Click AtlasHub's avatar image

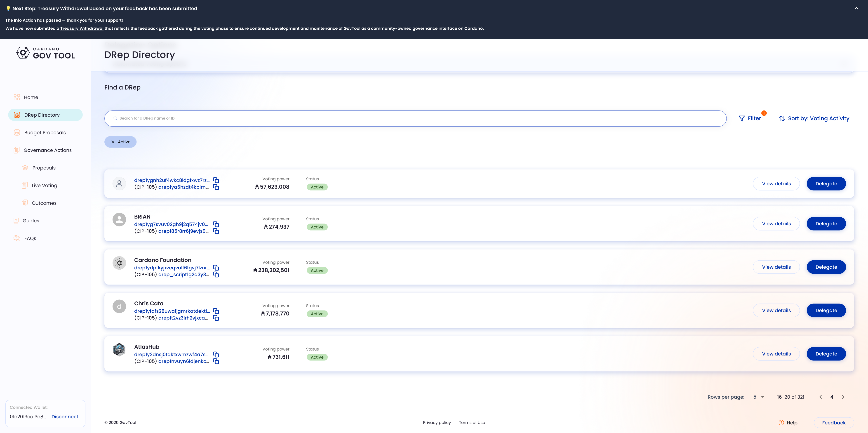tap(119, 350)
